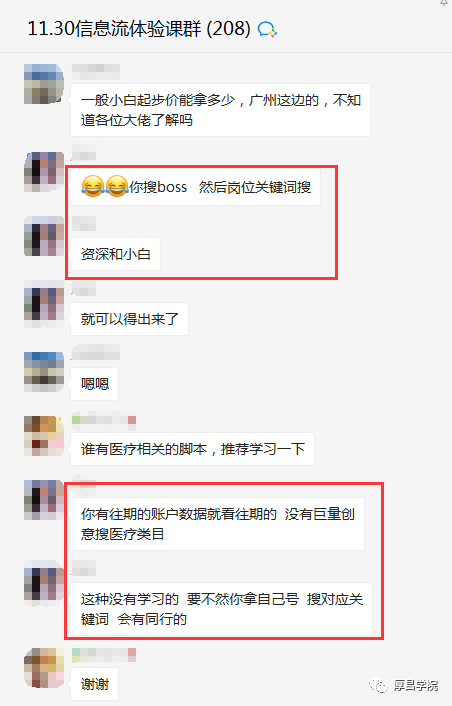Select message 谁有医疗相关的脚本
This screenshot has height=706, width=452.
click(x=192, y=449)
